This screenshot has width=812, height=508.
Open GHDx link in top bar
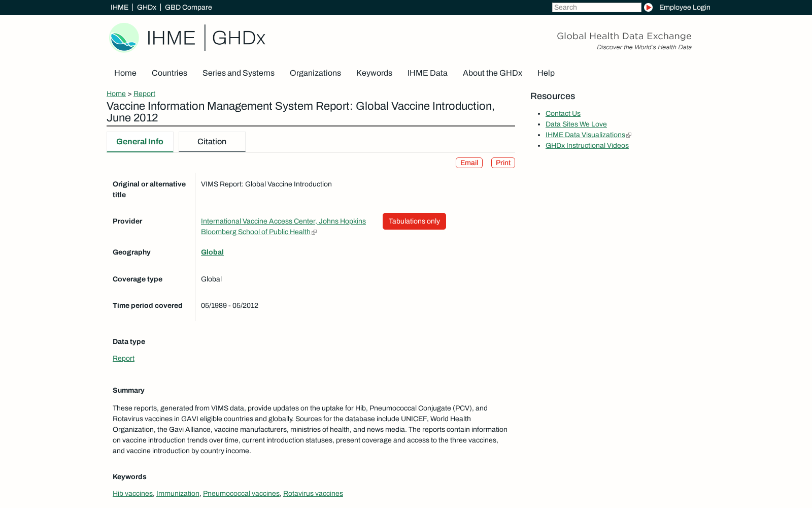click(x=147, y=7)
